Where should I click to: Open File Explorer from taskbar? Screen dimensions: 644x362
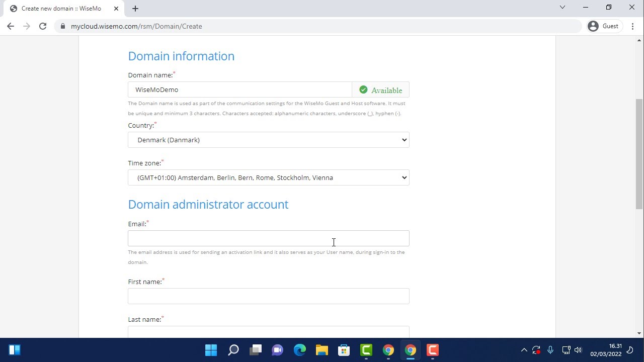322,350
